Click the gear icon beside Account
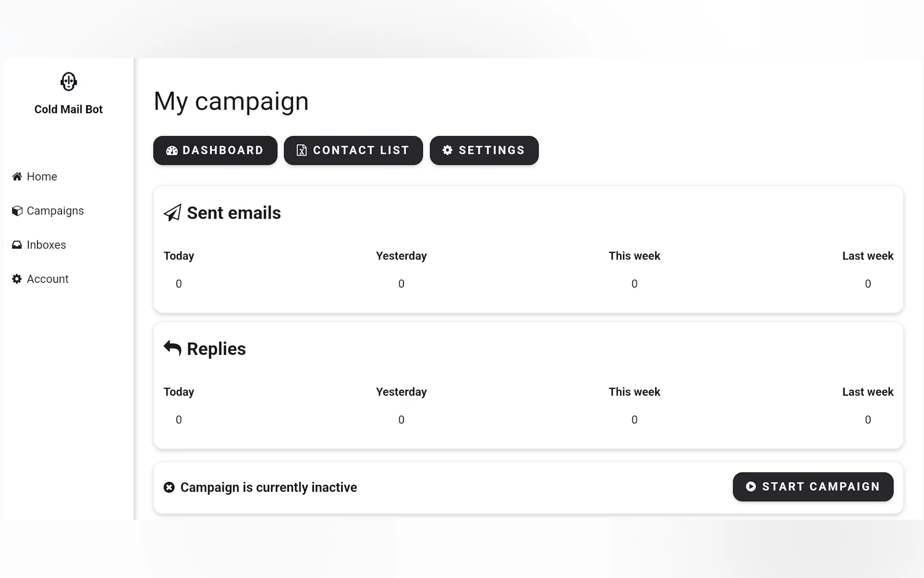924x578 pixels. tap(17, 279)
